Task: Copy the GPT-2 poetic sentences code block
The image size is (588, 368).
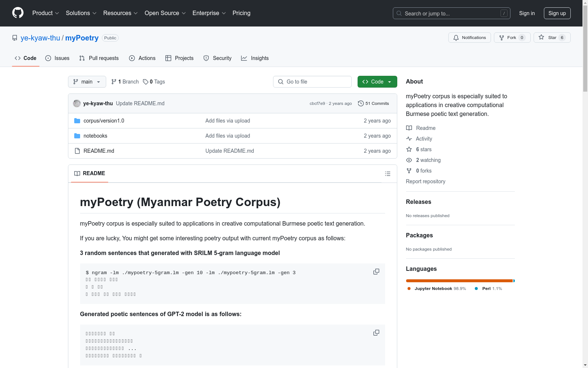Action: [x=376, y=333]
